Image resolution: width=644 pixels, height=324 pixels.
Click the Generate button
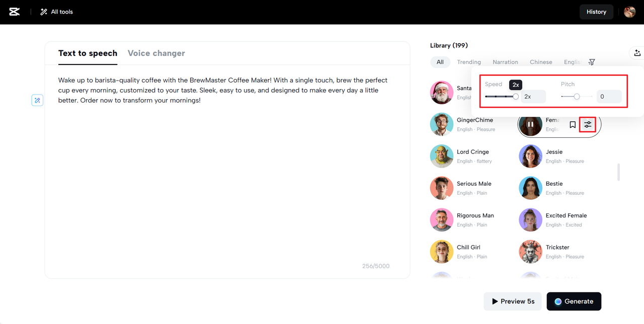coord(574,301)
